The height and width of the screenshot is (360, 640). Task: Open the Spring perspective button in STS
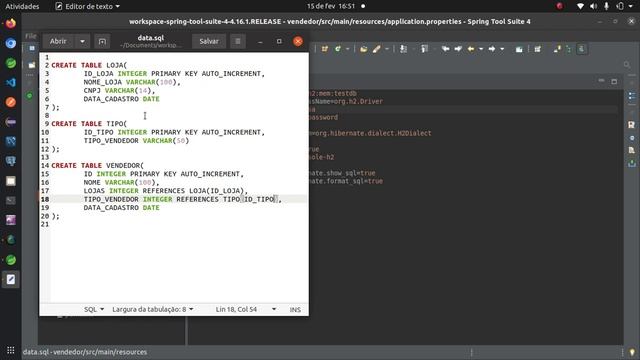tap(582, 49)
